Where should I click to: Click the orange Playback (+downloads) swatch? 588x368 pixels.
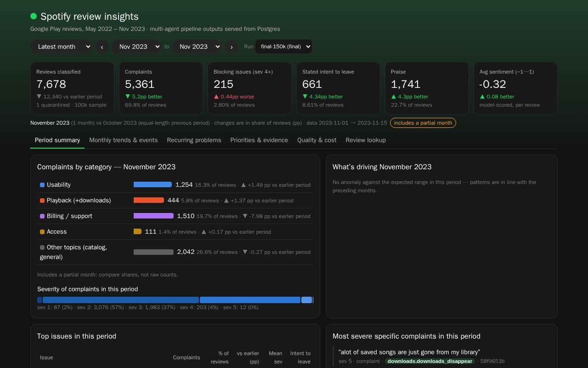pos(42,201)
